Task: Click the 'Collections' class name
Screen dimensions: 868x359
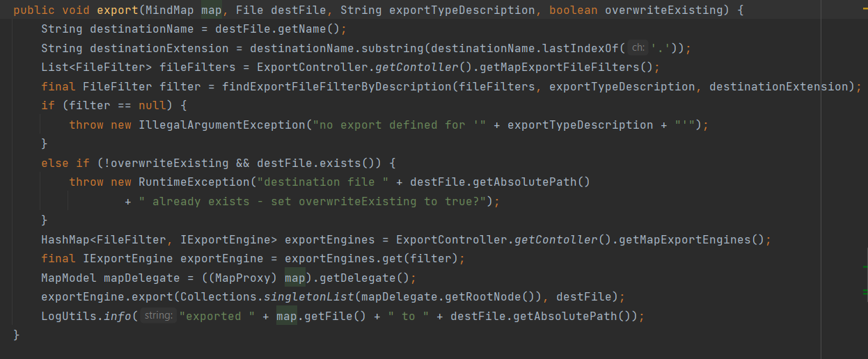Action: point(219,296)
